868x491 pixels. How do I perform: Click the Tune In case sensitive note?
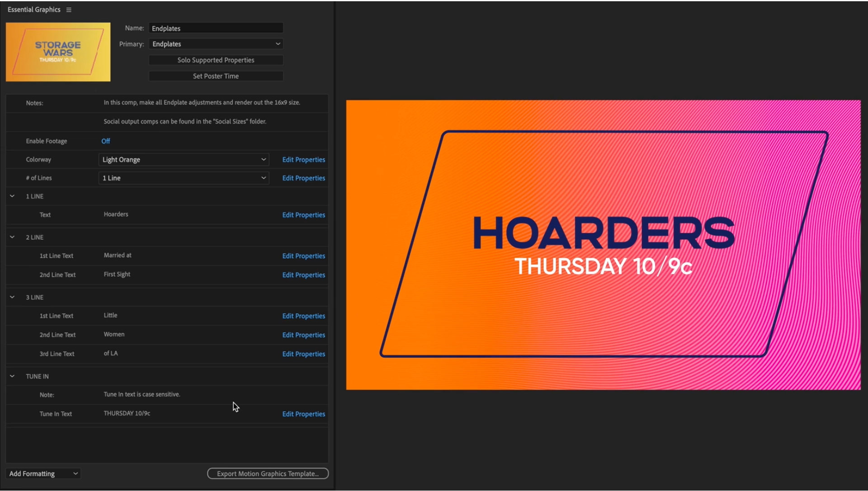pyautogui.click(x=142, y=394)
